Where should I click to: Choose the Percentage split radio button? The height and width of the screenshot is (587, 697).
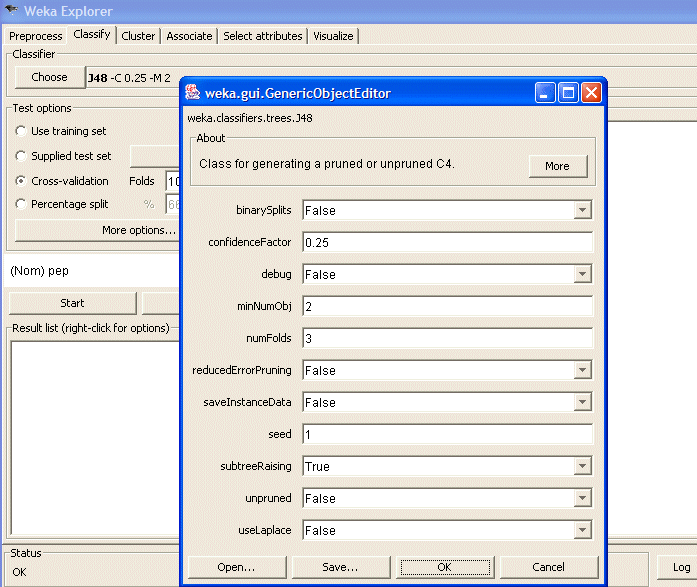coord(21,204)
